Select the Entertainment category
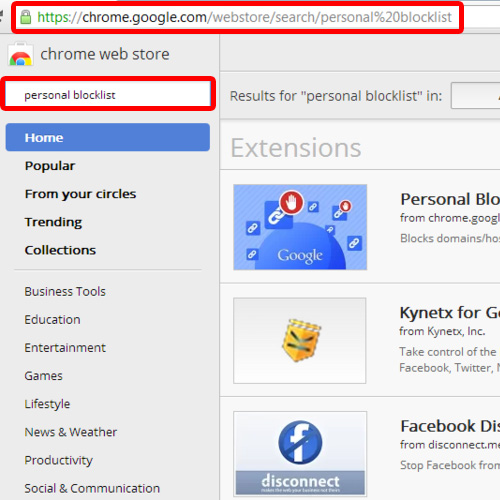 [65, 347]
